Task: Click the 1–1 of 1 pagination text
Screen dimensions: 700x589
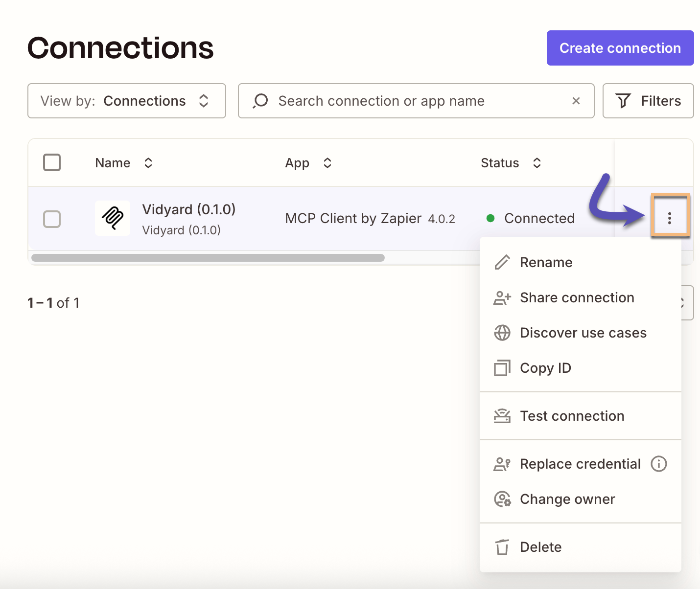Action: (x=53, y=303)
